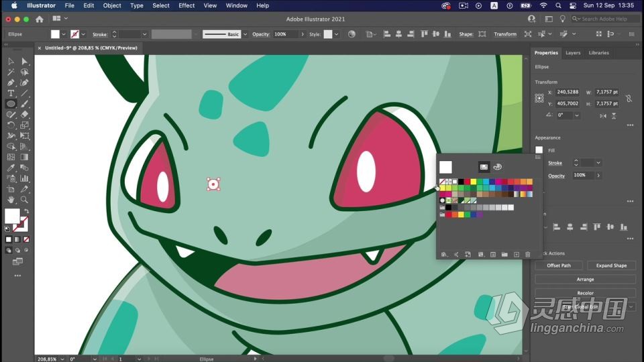Switch to the Libraries tab

599,53
